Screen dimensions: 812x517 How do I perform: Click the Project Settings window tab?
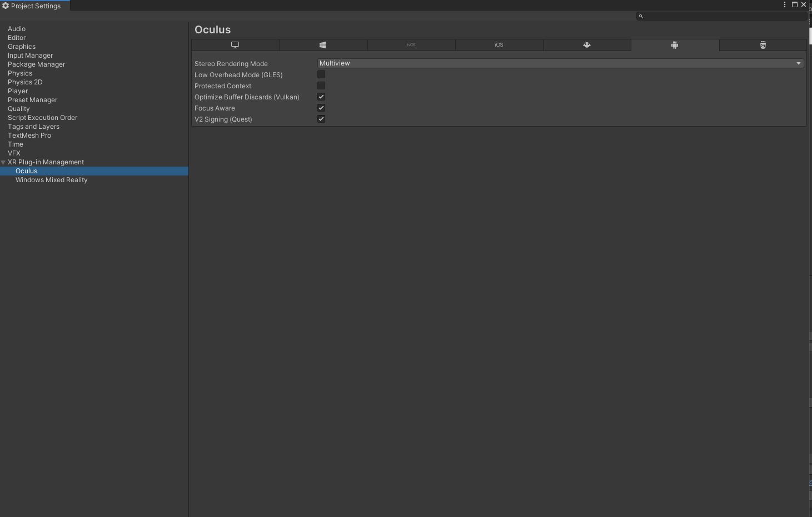point(34,6)
